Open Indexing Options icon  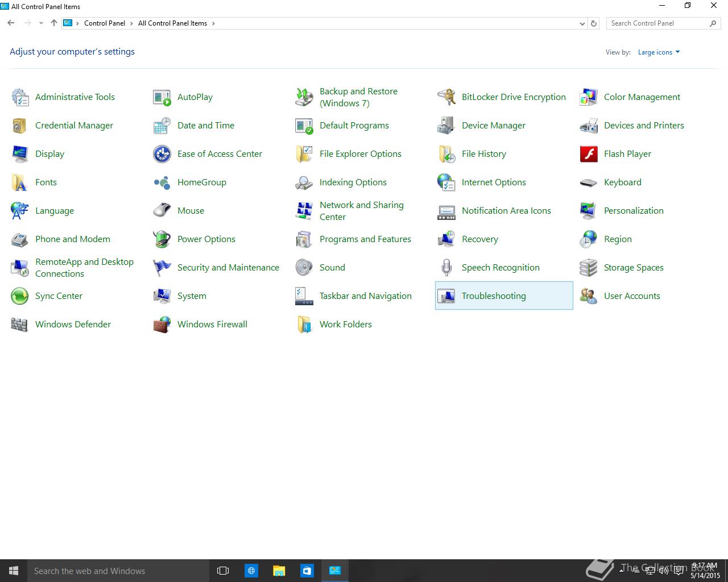(304, 182)
